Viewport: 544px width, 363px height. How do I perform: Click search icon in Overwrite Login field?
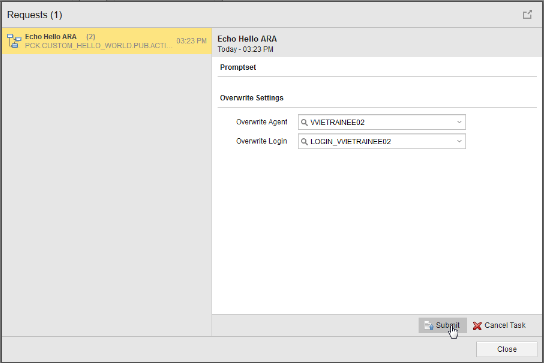(304, 141)
